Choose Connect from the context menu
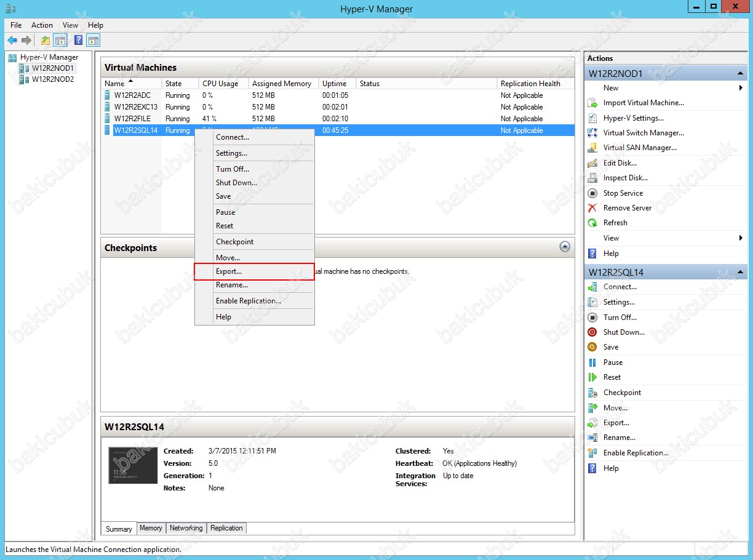The height and width of the screenshot is (560, 753). click(x=255, y=137)
